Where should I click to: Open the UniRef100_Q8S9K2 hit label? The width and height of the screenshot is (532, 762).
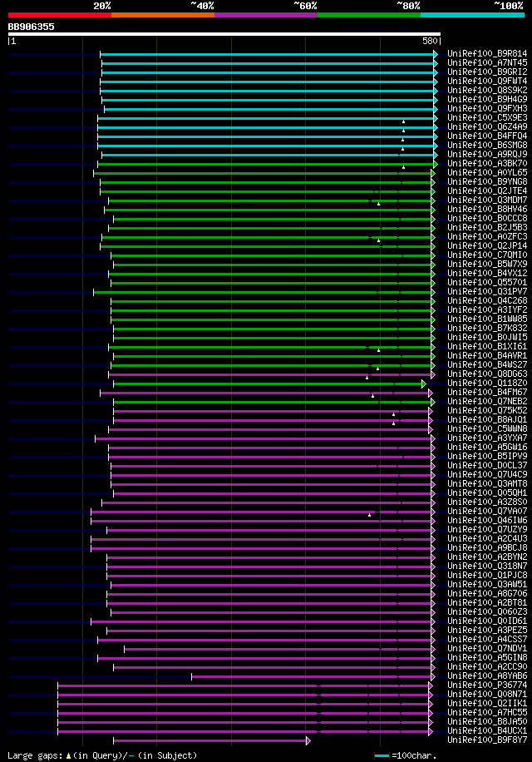(x=487, y=91)
